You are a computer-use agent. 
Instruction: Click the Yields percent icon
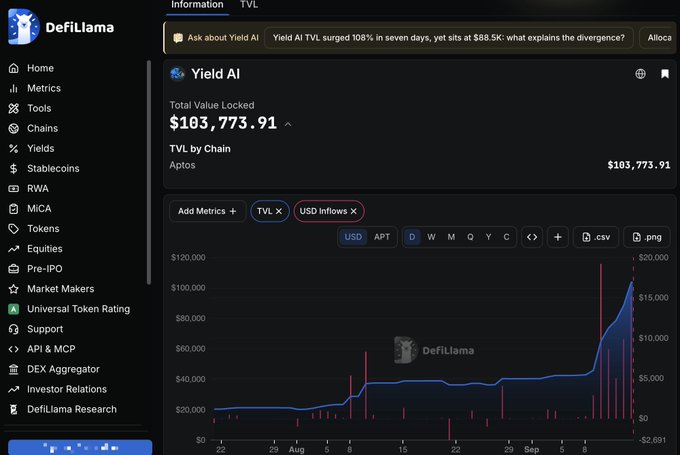click(x=13, y=148)
